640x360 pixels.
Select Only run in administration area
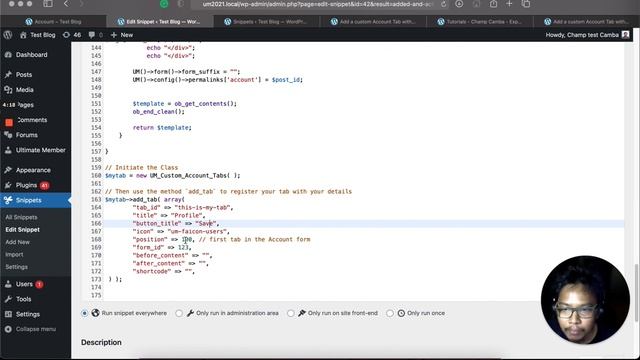tap(179, 313)
